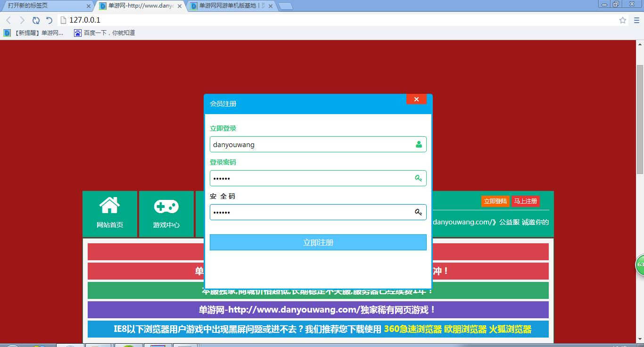
Task: Focus the 安全码 input field
Action: [x=309, y=212]
